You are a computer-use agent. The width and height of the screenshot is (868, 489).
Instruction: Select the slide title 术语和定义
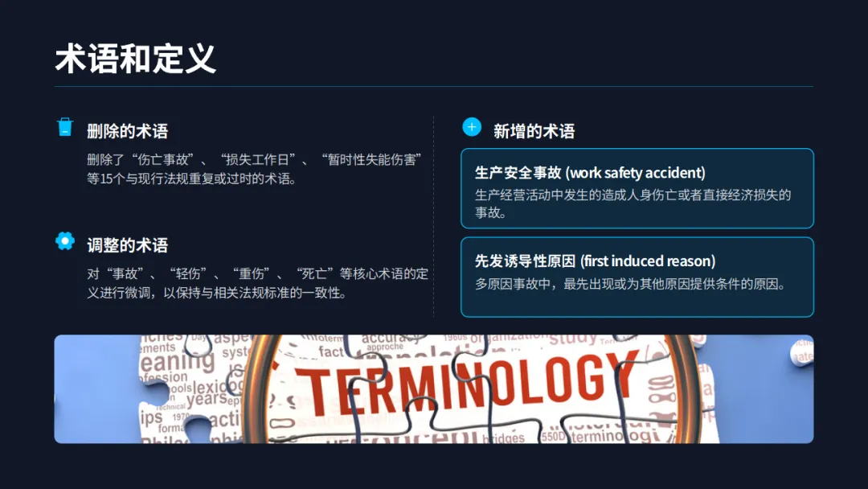click(x=136, y=59)
